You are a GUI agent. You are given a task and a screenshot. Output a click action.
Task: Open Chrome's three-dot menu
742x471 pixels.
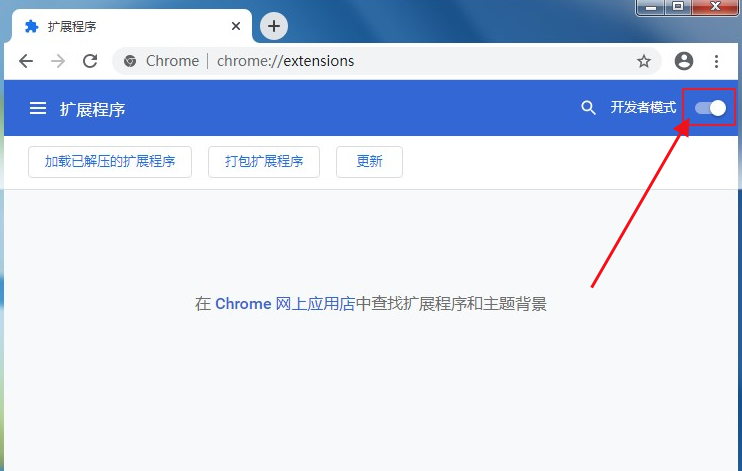click(716, 61)
